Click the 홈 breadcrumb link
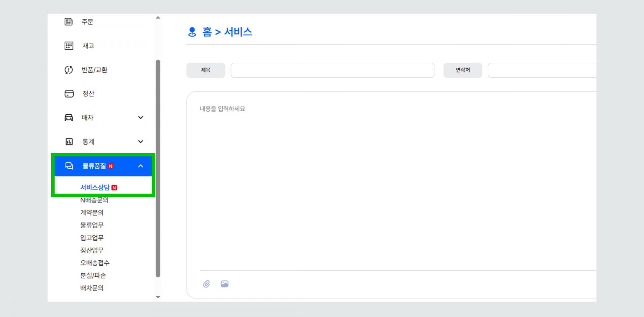This screenshot has height=317, width=644. coord(207,32)
